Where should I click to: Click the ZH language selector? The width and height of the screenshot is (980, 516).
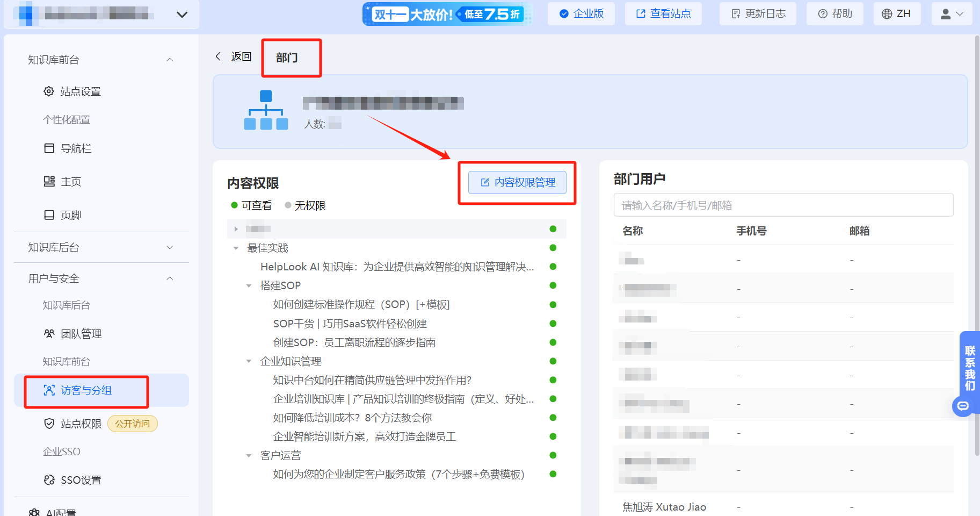click(x=896, y=14)
